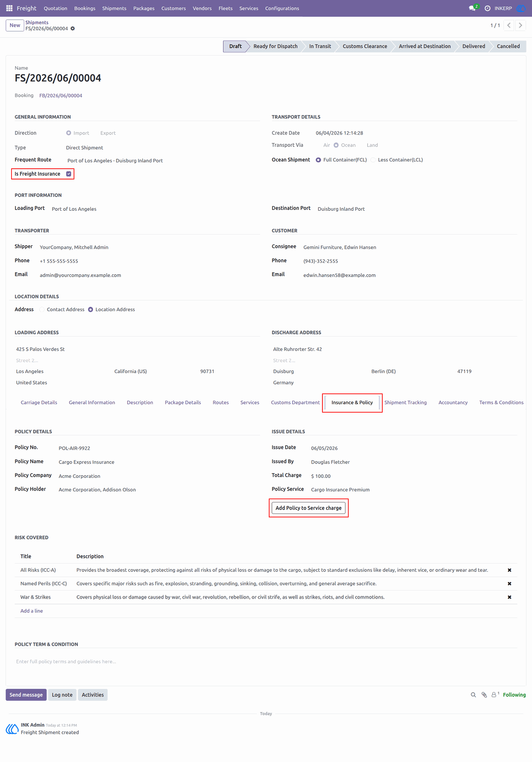Open the Policy Company dropdown field
Image resolution: width=532 pixels, height=762 pixels.
(159, 476)
